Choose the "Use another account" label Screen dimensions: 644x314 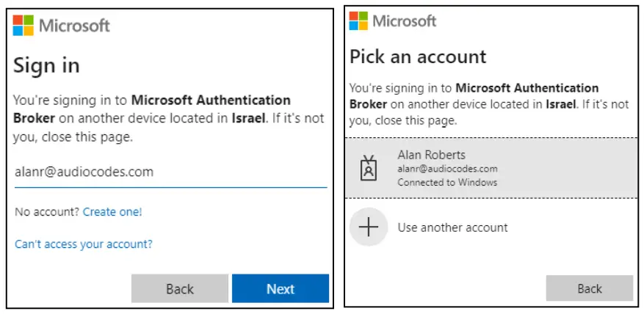(x=452, y=227)
